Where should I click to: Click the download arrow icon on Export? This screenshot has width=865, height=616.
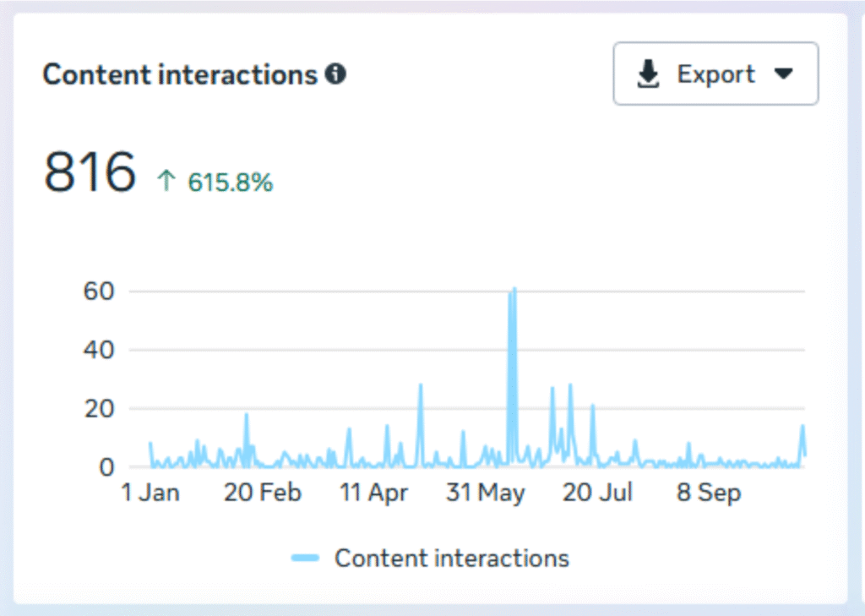(x=648, y=74)
